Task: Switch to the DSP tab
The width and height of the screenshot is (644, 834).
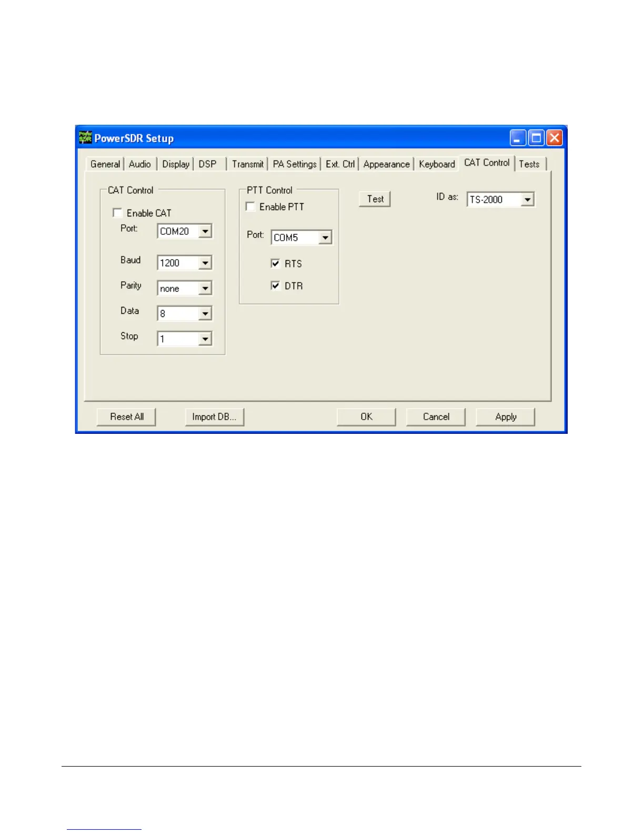Action: point(208,164)
